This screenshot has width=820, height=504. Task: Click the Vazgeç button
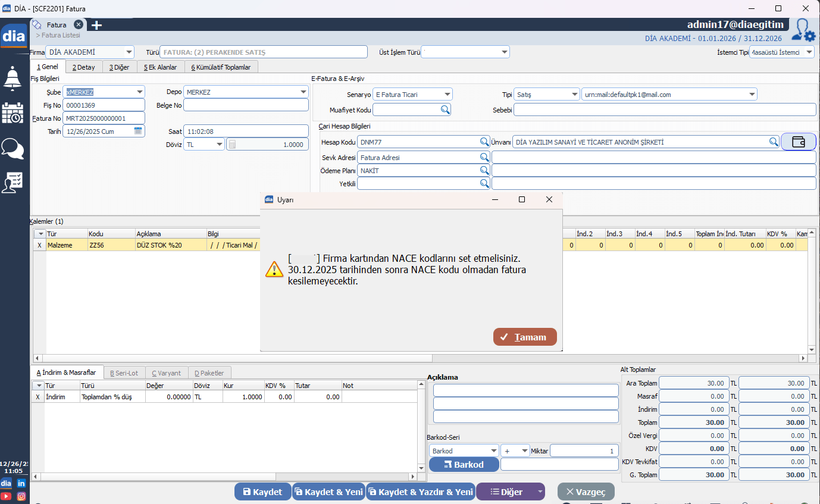pos(586,492)
